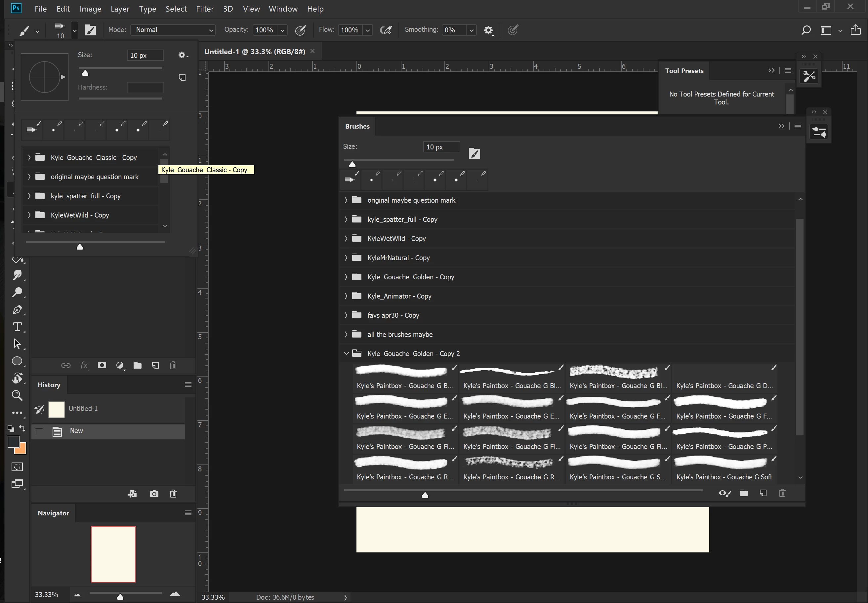Toggle Quick Mask mode
This screenshot has width=868, height=603.
17,467
